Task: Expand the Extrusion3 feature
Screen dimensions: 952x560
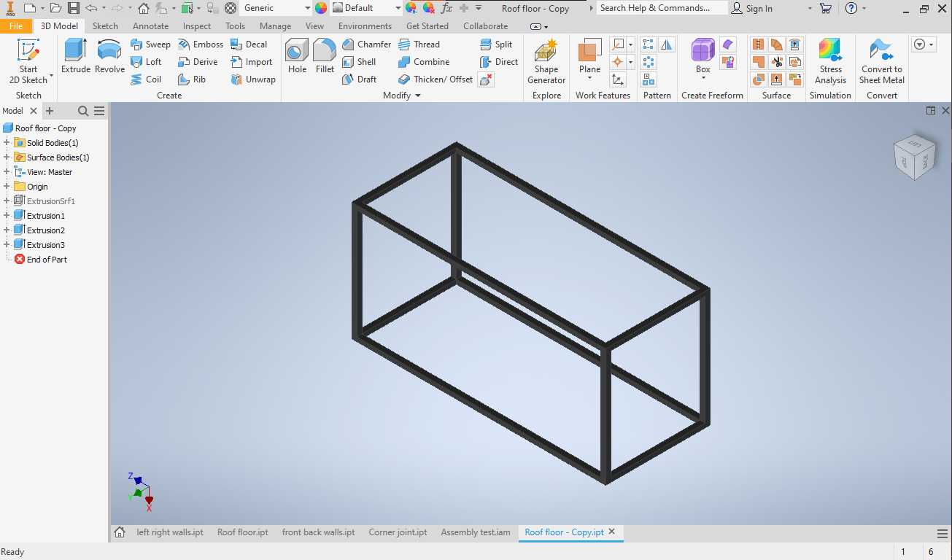Action: click(7, 245)
